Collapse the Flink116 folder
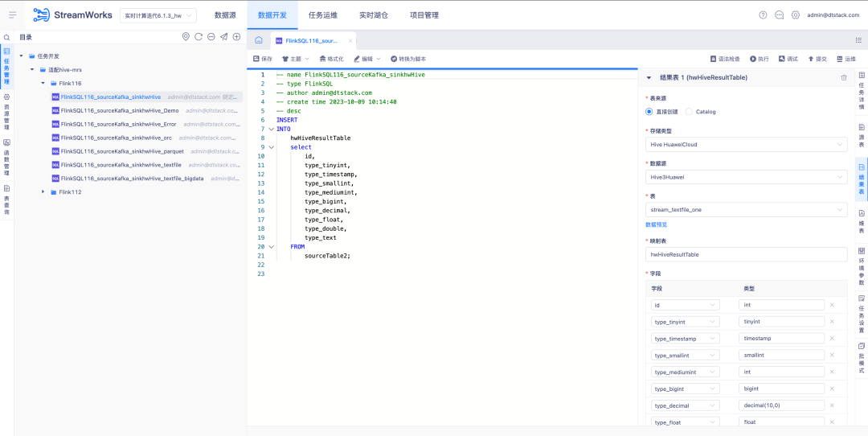This screenshot has width=868, height=436. pyautogui.click(x=43, y=83)
